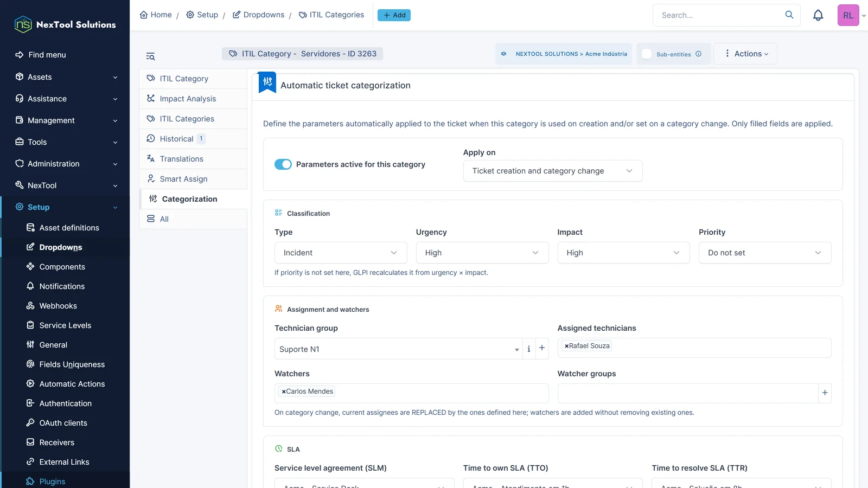This screenshot has width=868, height=488.
Task: Open the Type dropdown showing Incident
Action: (341, 253)
